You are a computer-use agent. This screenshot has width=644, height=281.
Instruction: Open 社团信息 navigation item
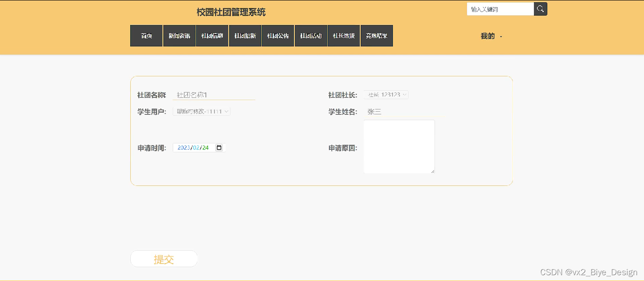[x=212, y=36]
